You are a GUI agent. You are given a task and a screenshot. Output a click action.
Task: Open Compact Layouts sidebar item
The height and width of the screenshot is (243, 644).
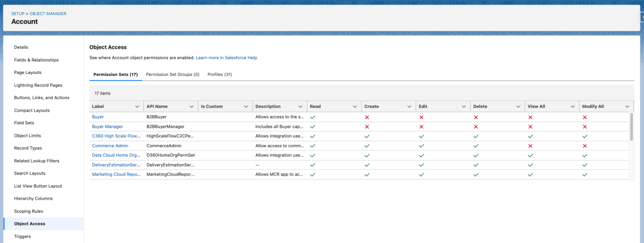[32, 110]
